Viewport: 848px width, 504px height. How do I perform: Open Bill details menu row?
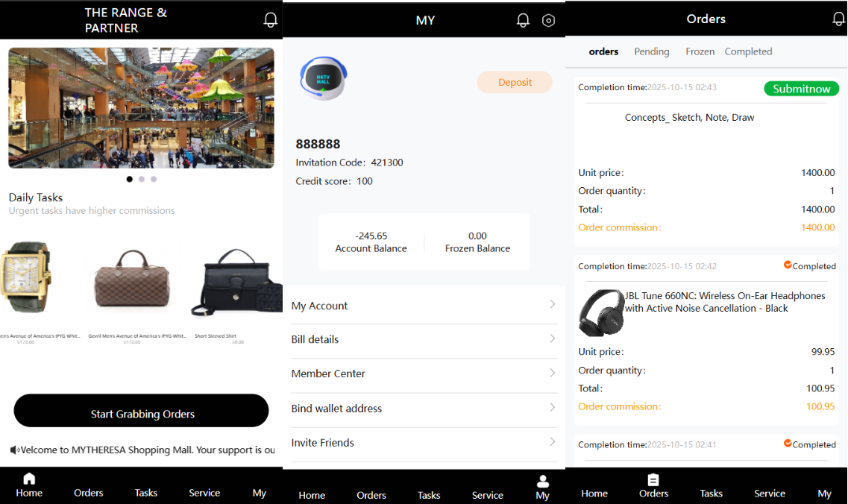[x=424, y=340]
